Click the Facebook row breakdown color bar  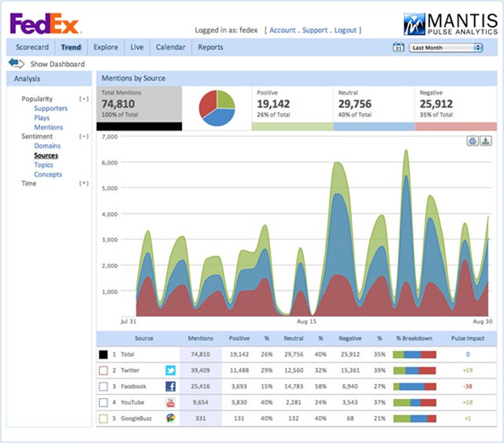pos(415,386)
